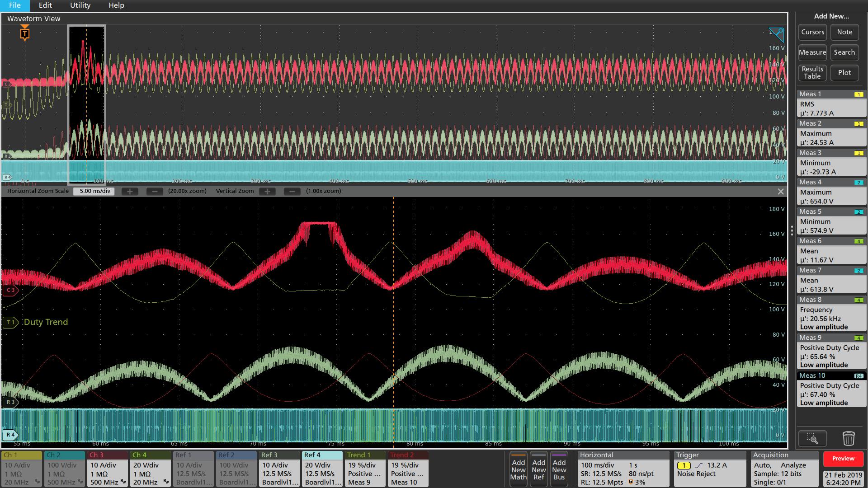Click the trash can delete icon

click(849, 438)
